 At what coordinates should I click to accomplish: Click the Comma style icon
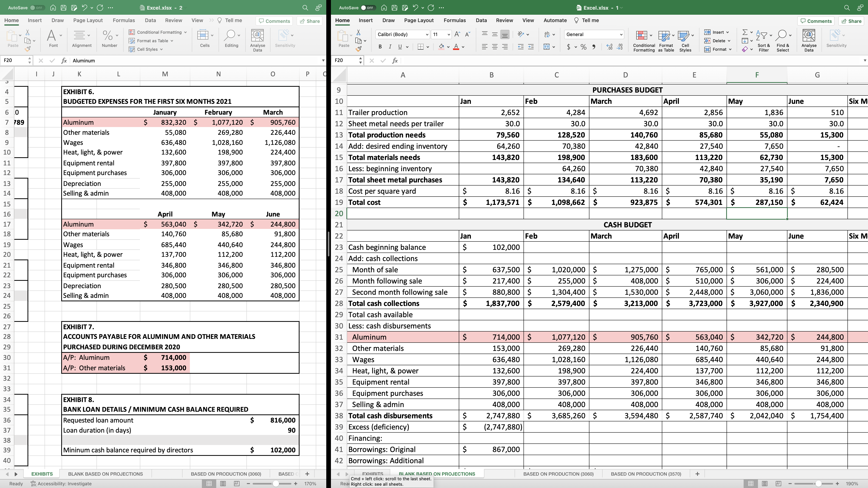pos(594,47)
